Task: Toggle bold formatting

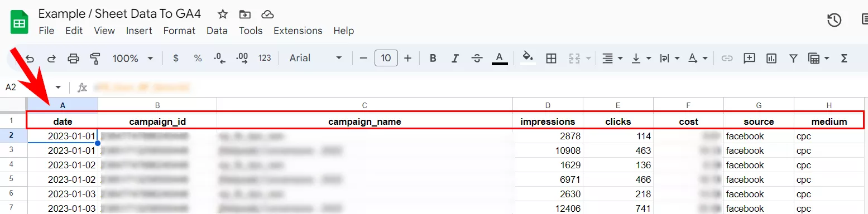Action: point(433,58)
